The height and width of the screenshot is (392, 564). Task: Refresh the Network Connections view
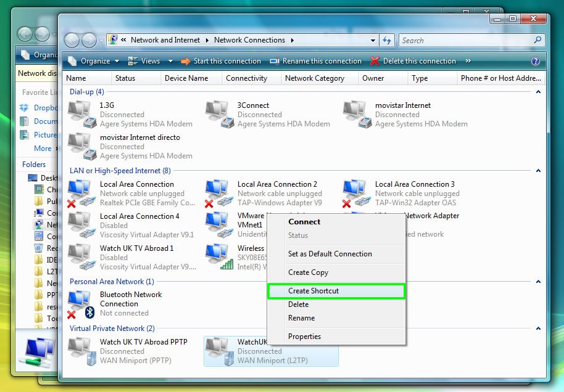[387, 40]
